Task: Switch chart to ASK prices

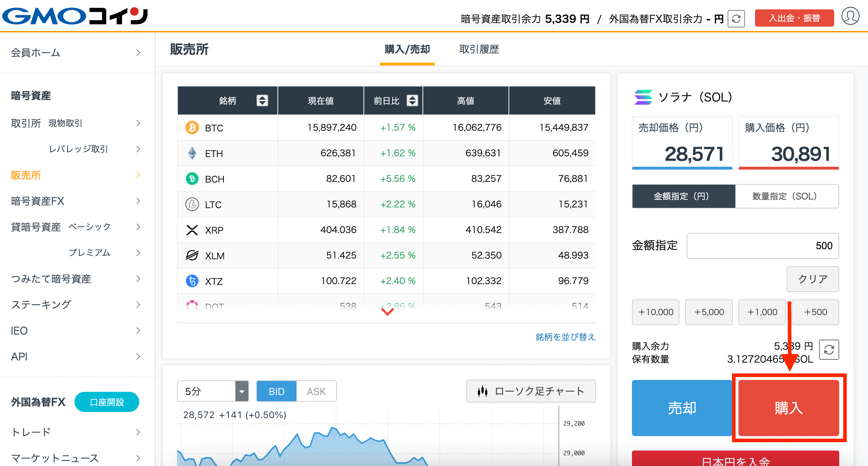Action: tap(316, 391)
